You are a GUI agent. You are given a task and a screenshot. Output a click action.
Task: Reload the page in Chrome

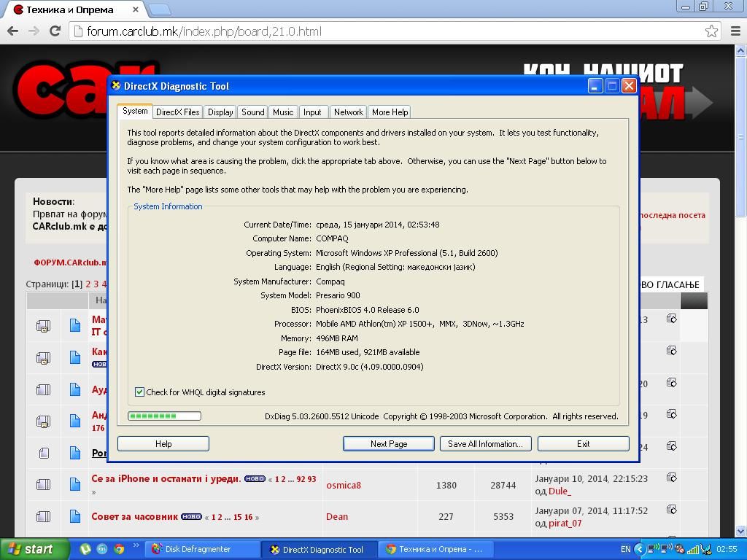(x=55, y=31)
